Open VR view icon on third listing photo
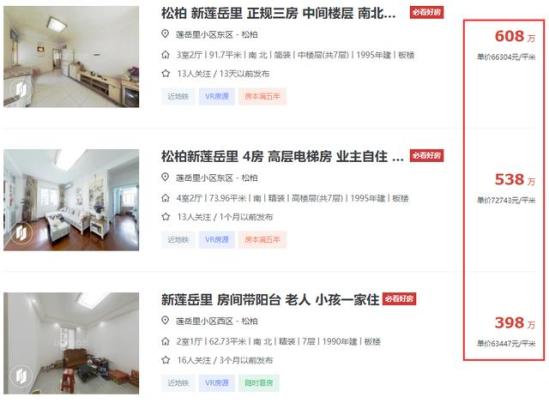 21,376
